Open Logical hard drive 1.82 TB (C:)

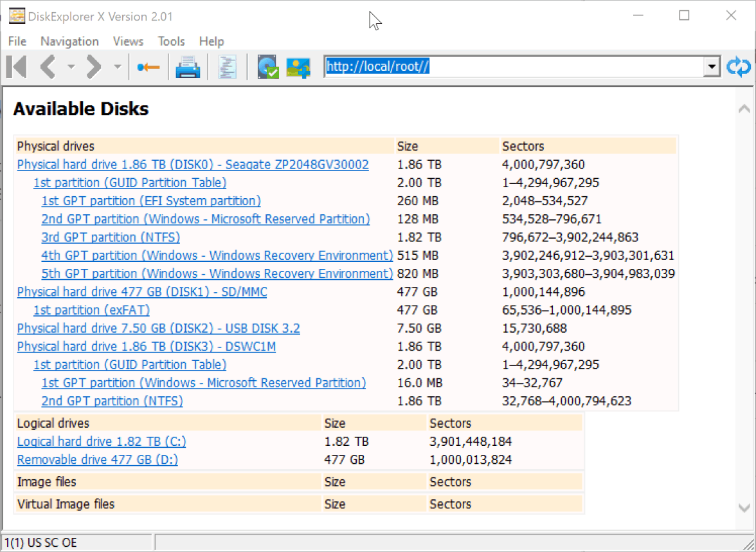click(x=102, y=442)
